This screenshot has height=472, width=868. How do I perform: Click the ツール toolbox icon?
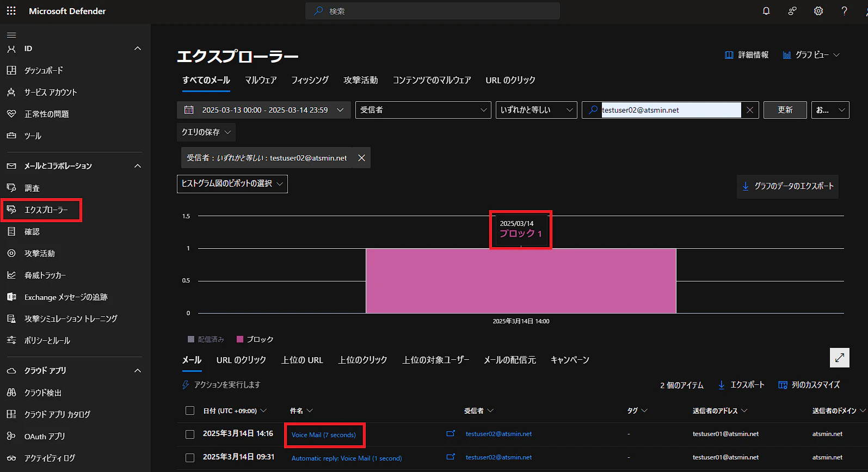tap(11, 136)
